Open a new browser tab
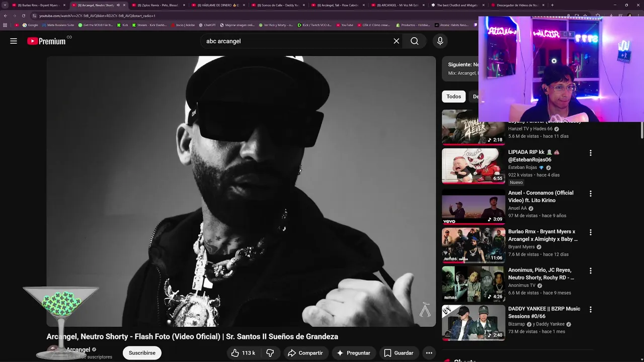Image resolution: width=644 pixels, height=362 pixels. click(x=552, y=5)
